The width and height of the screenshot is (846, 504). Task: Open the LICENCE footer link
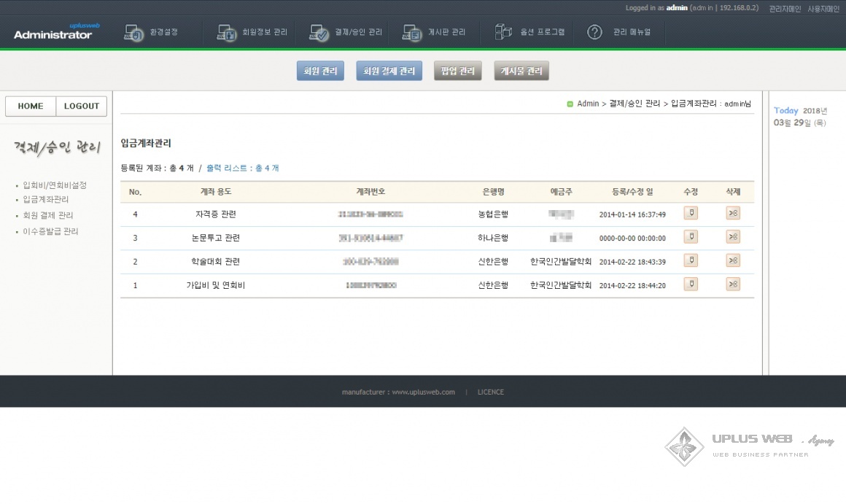(490, 392)
